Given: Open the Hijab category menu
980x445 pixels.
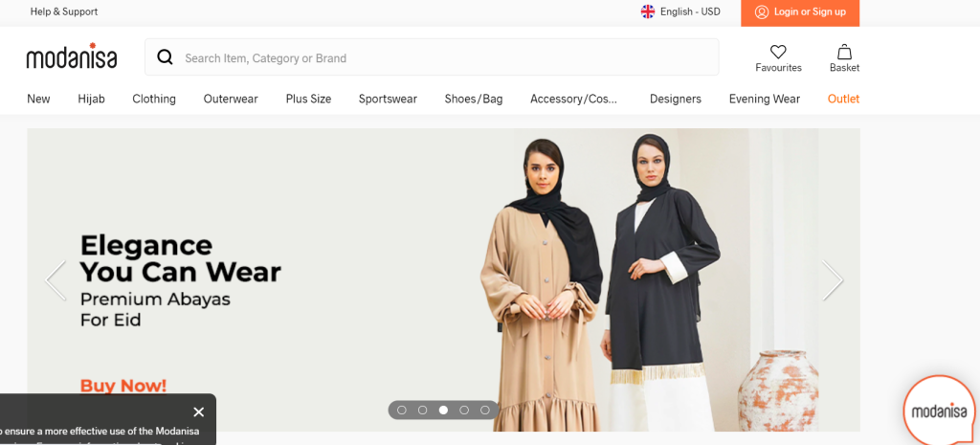Looking at the screenshot, I should pyautogui.click(x=91, y=99).
